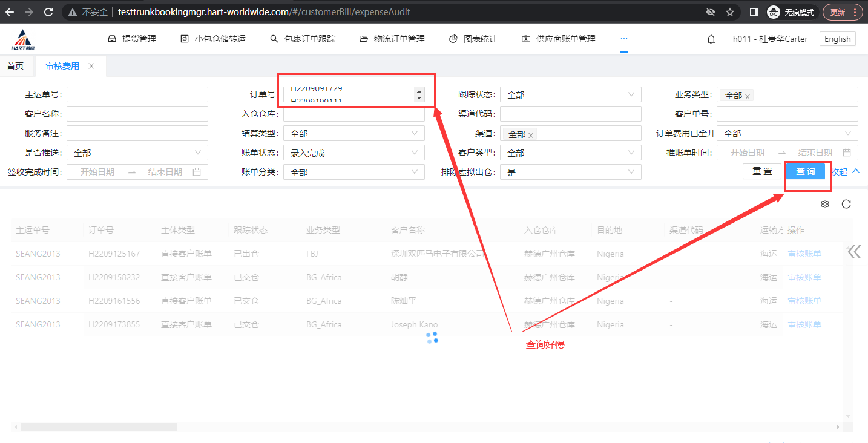Click the 重置 reset button
This screenshot has height=443, width=868.
pyautogui.click(x=762, y=171)
